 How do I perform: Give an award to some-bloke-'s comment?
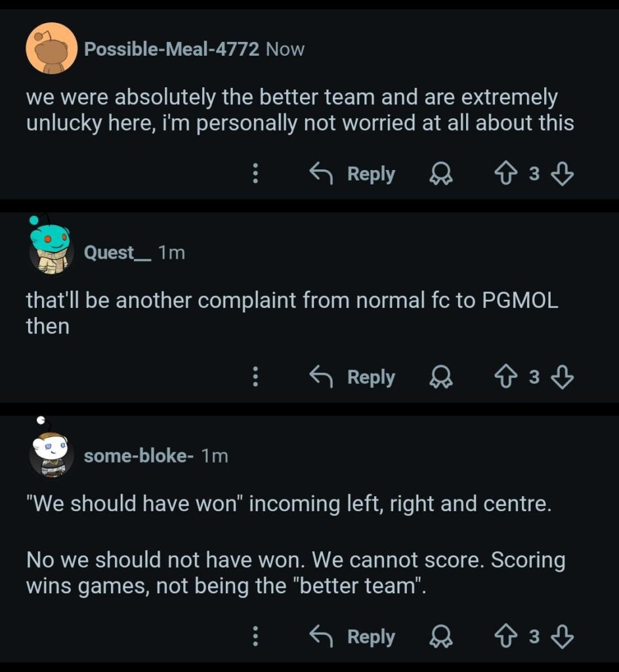(442, 636)
